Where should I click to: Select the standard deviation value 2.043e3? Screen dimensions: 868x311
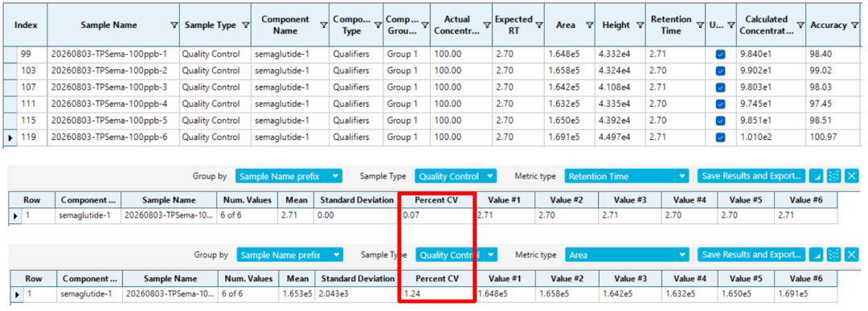358,294
